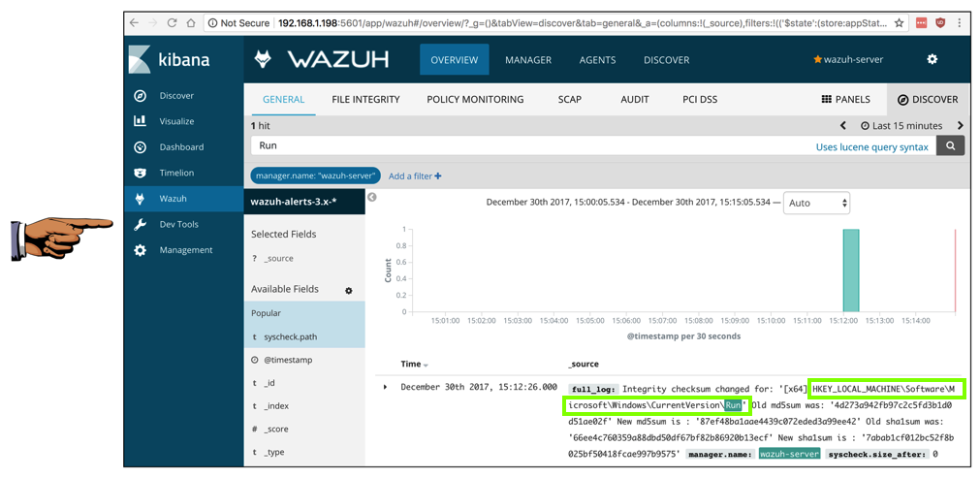This screenshot has height=478, width=980.
Task: Open the wazuh-alerts-3.x-* index pattern selector
Action: point(303,202)
